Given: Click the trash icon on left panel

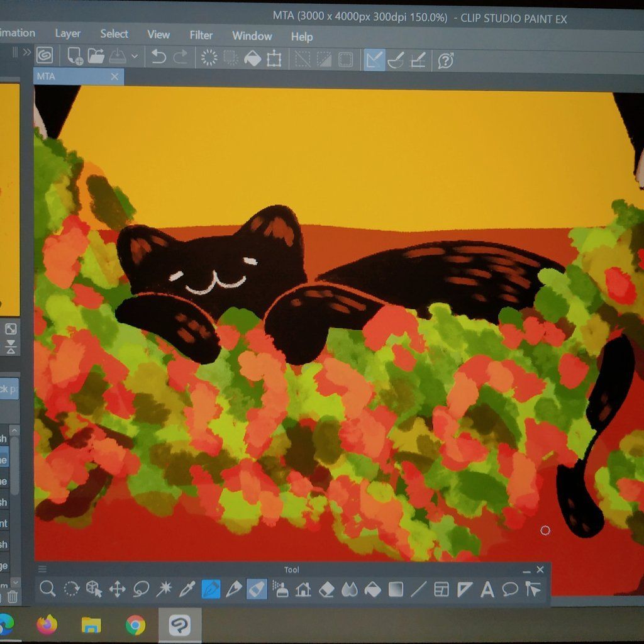Looking at the screenshot, I should [13, 597].
